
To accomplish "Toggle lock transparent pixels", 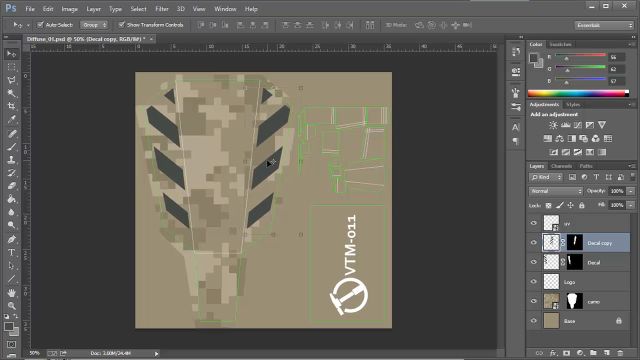I will [x=548, y=205].
